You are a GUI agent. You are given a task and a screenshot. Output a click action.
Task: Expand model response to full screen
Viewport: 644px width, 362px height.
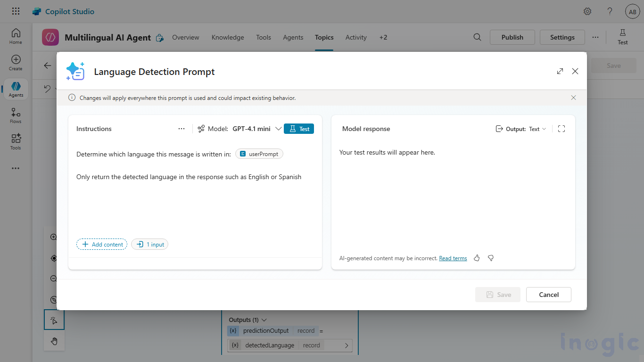click(561, 129)
